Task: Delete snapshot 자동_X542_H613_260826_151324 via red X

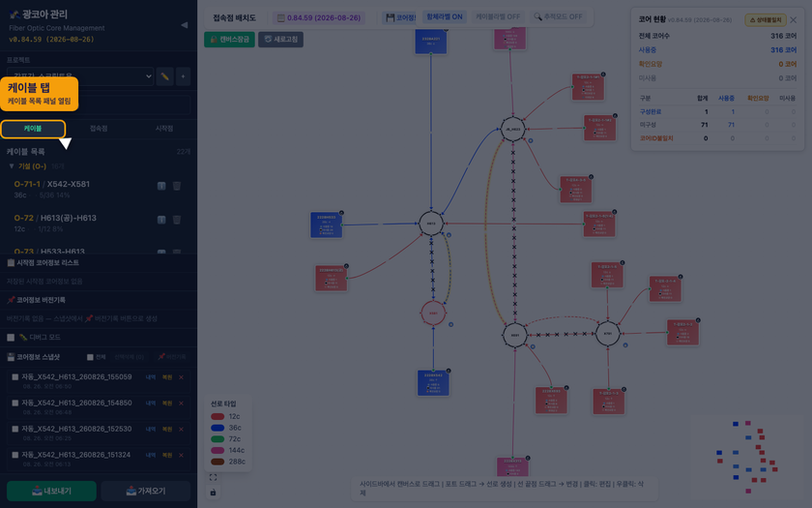Action: [181, 455]
